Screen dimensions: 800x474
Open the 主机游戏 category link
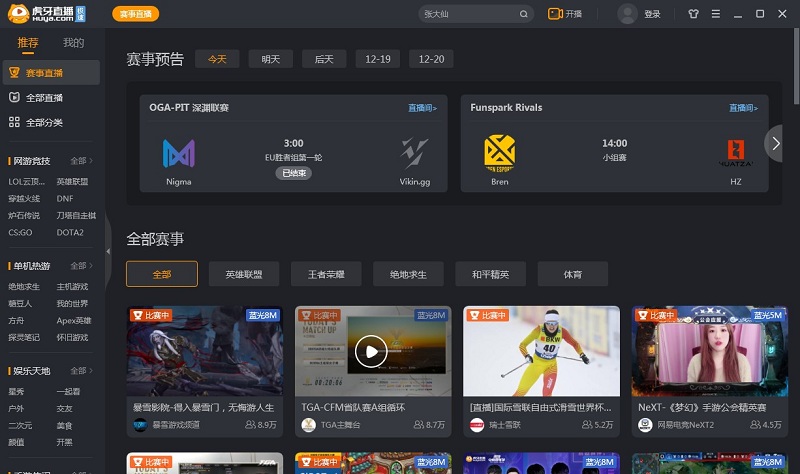[x=72, y=287]
